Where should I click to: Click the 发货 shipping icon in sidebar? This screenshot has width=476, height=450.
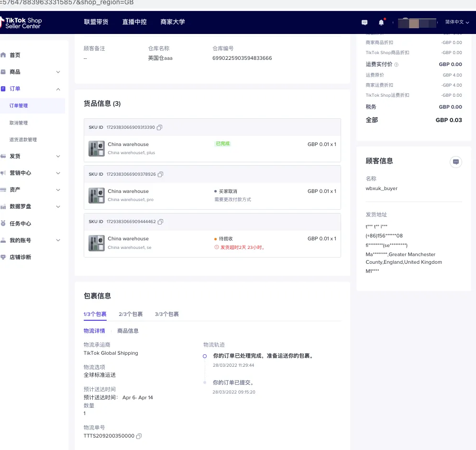coord(5,156)
